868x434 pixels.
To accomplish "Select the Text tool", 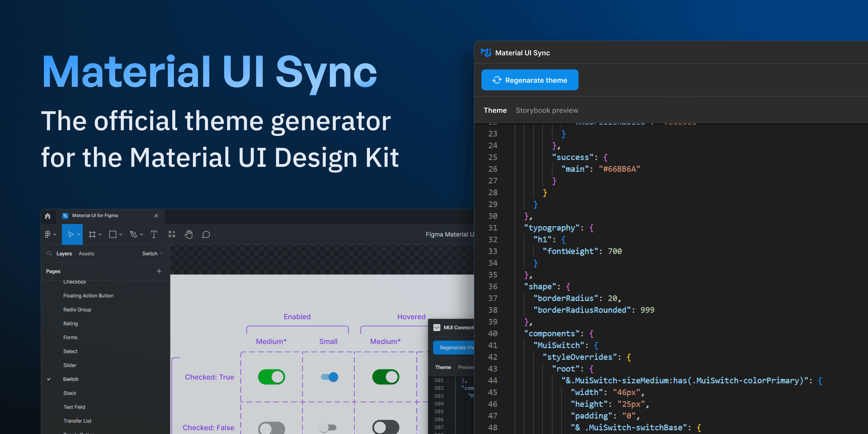I will coord(154,234).
